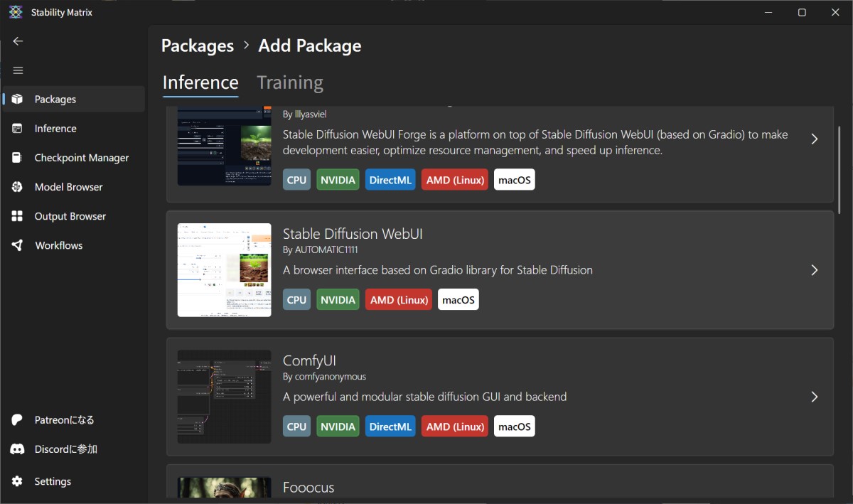Click AMD (Linux) badge on Stable Diffusion WebUI
853x504 pixels.
399,300
